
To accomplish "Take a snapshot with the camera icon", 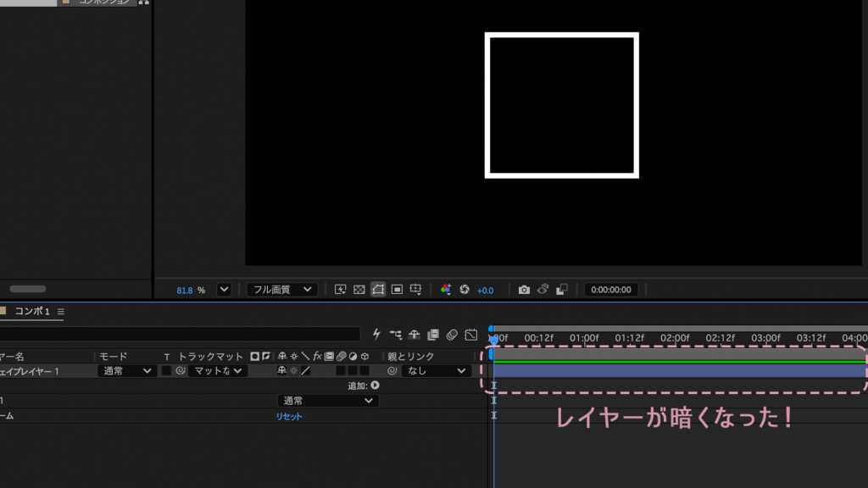I will (524, 290).
